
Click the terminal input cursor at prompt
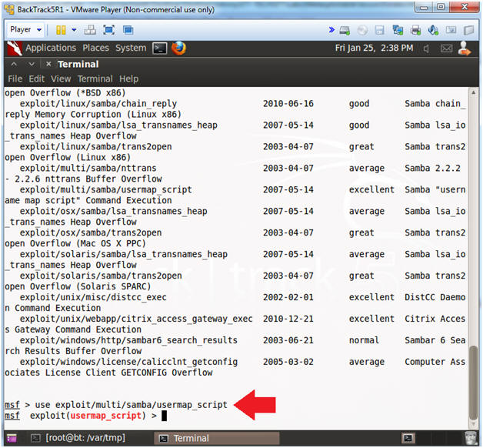pos(164,416)
